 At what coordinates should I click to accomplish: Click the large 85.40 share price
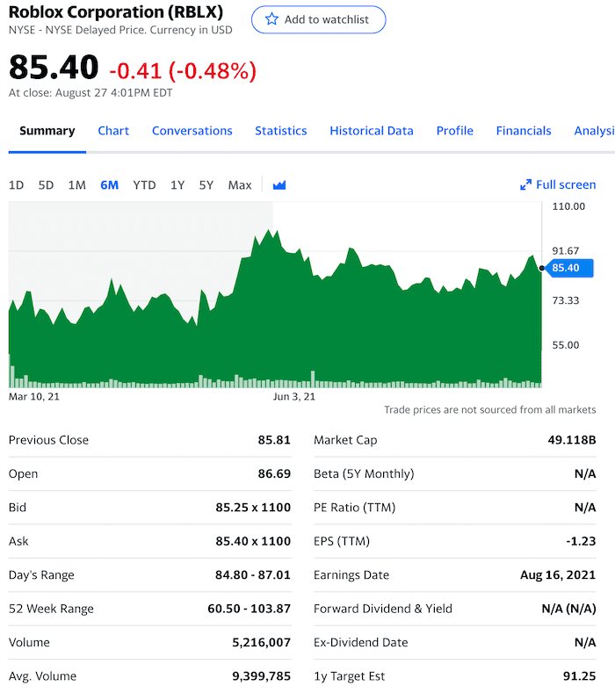coord(54,68)
